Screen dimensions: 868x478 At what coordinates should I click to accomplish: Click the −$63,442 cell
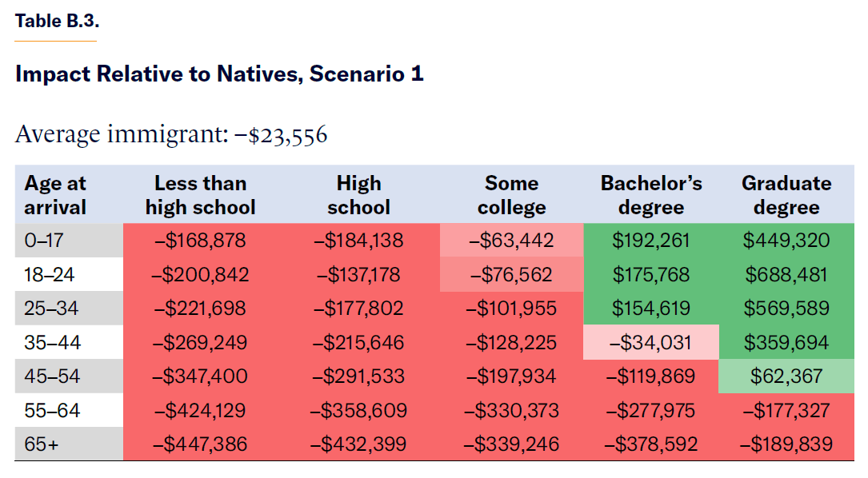point(511,241)
